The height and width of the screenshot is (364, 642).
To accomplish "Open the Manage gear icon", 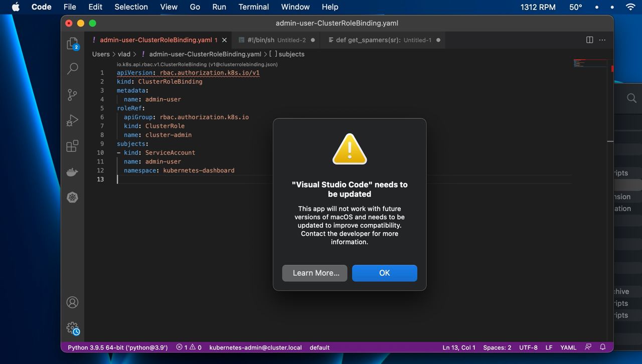I will 73,328.
